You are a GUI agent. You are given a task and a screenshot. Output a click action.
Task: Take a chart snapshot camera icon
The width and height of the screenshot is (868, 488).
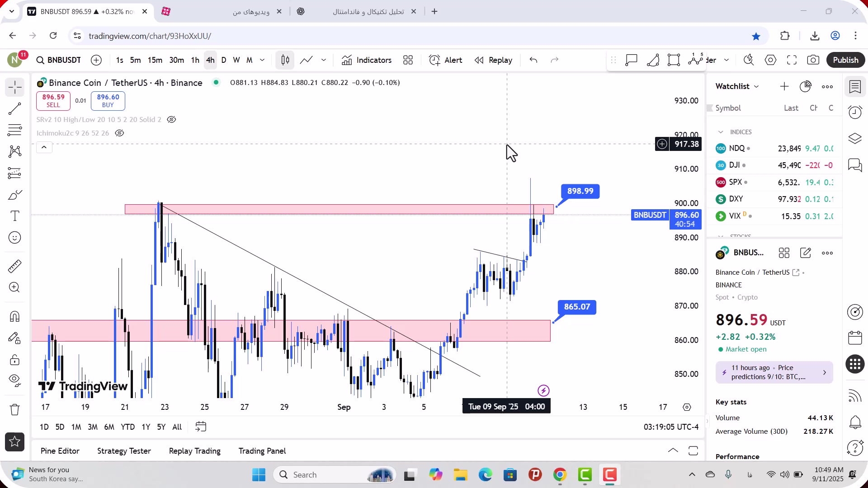click(813, 60)
